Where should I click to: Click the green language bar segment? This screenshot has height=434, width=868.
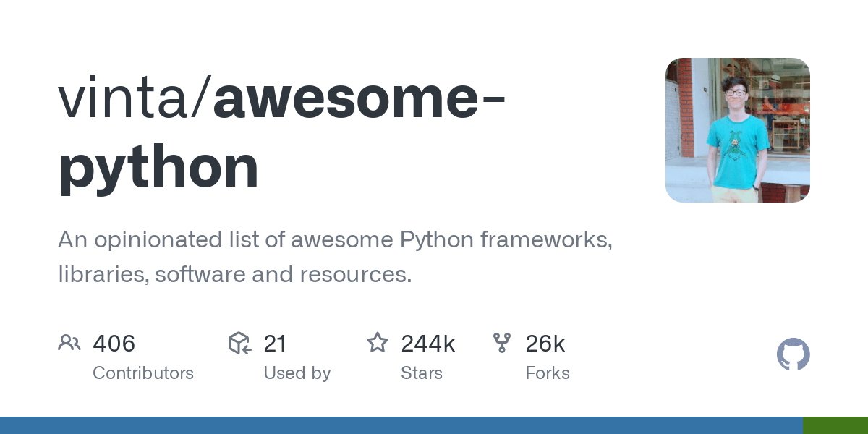[835, 425]
